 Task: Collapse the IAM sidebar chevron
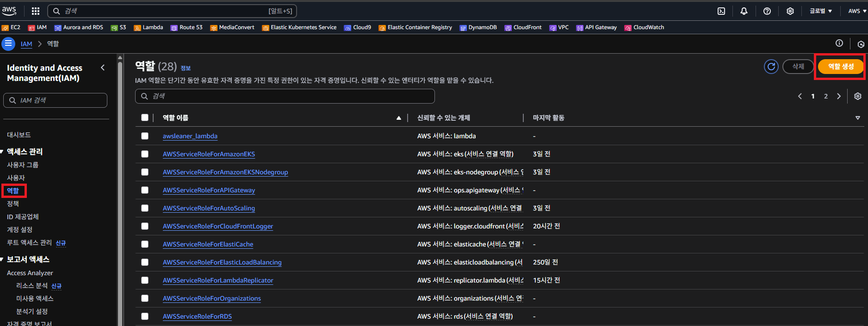point(103,68)
